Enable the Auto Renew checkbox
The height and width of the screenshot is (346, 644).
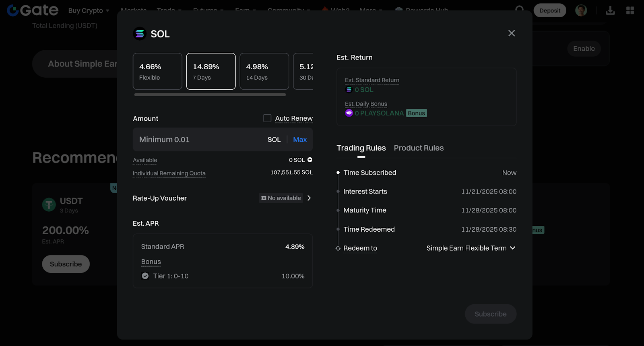coord(267,118)
